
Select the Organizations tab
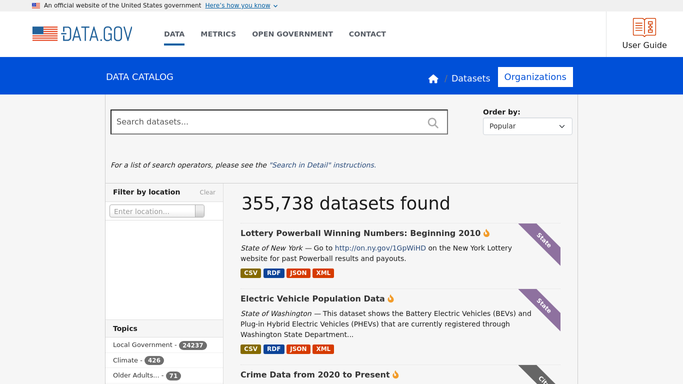pos(535,77)
